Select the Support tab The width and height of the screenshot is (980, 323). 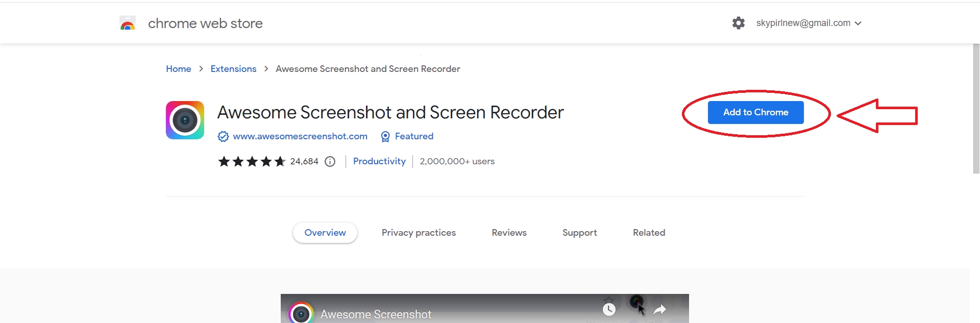coord(579,233)
